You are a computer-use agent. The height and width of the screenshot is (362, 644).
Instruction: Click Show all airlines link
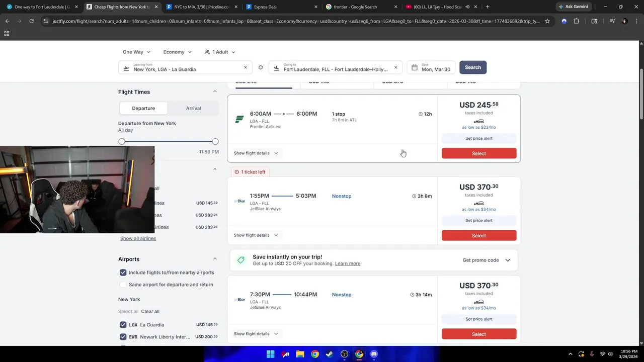(138, 238)
